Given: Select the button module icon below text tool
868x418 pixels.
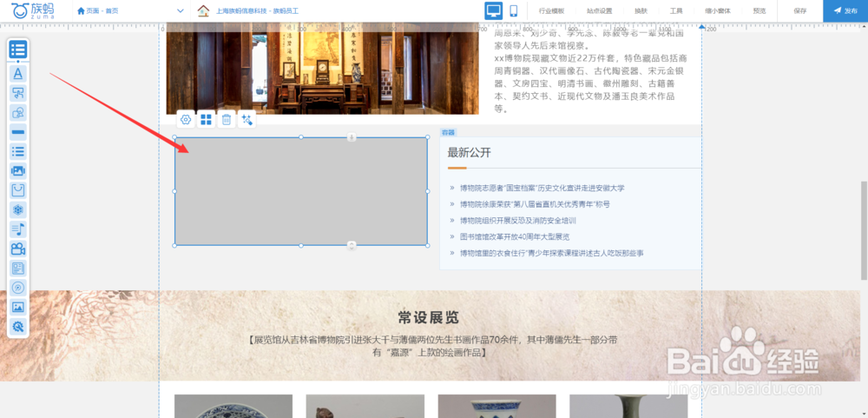Looking at the screenshot, I should click(17, 93).
